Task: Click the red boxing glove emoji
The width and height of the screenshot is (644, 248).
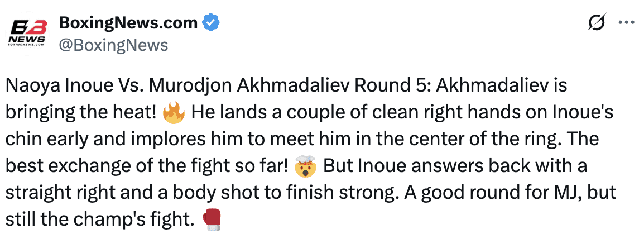Action: [212, 220]
